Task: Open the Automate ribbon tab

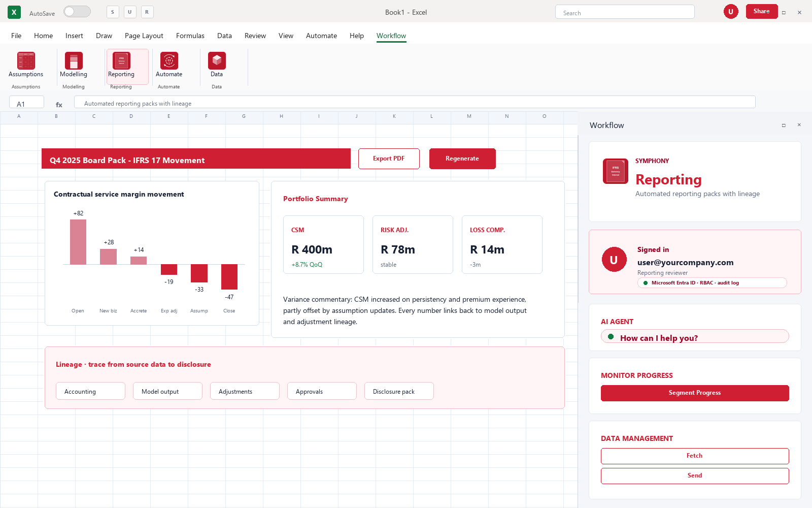Action: coord(321,36)
